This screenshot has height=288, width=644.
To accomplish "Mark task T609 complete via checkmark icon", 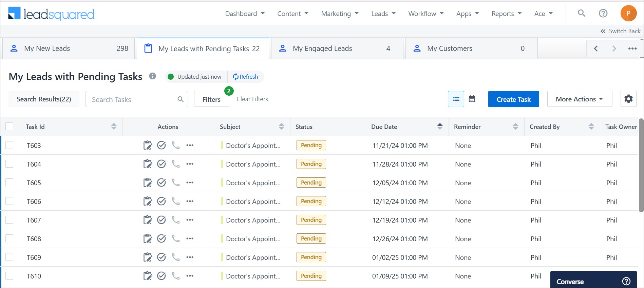I will point(162,257).
